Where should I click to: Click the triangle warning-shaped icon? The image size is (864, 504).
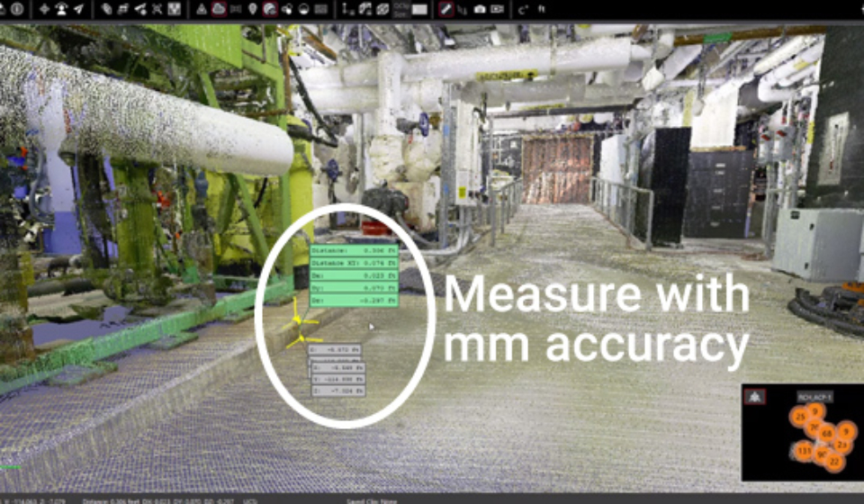[202, 9]
